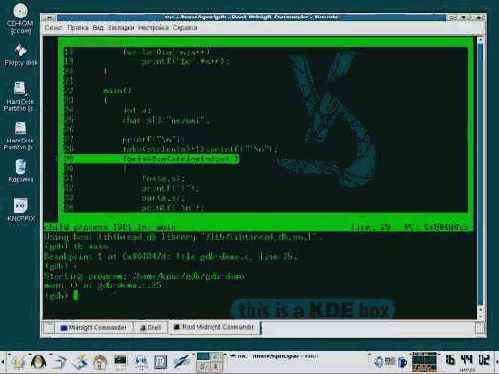Open the Сеанс menu in Konsole
This screenshot has width=499, height=374.
(x=53, y=28)
